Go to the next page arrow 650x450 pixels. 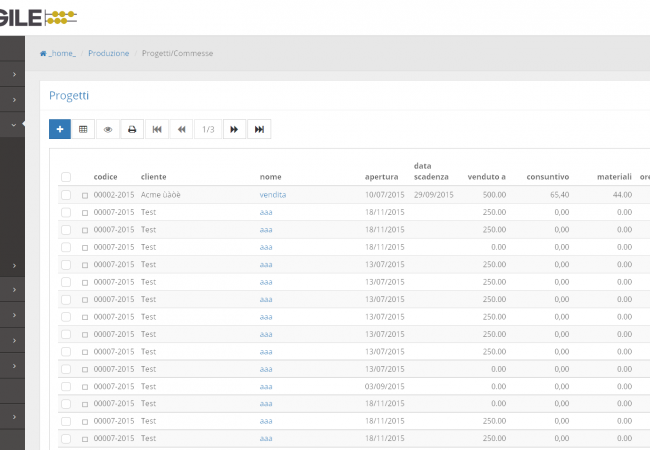(x=234, y=129)
